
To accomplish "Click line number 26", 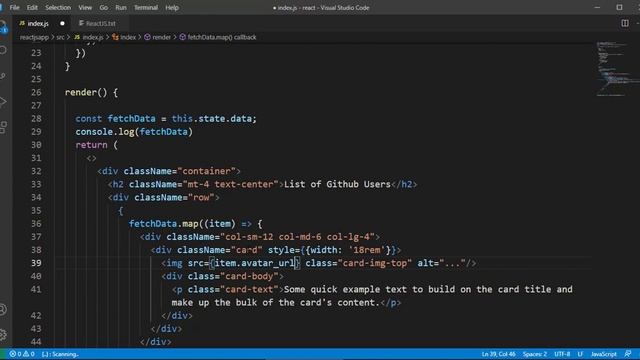I will click(36, 93).
